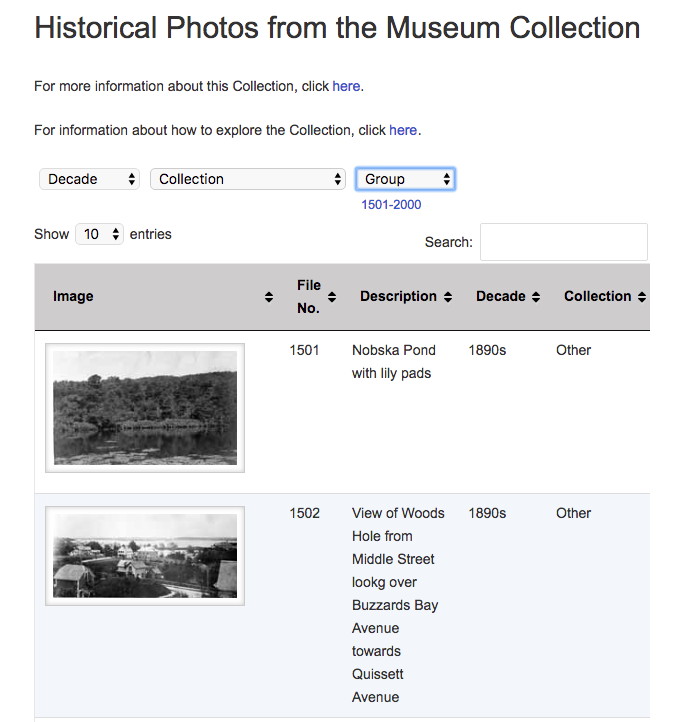Sort table by Image column arrows

pyautogui.click(x=269, y=297)
